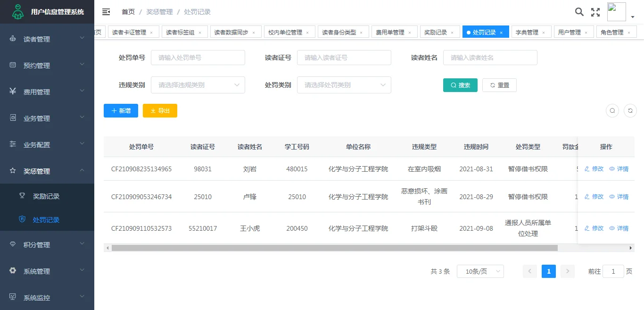This screenshot has height=310, width=644.
Task: Click 详情 for 刘岩's record
Action: (x=619, y=169)
